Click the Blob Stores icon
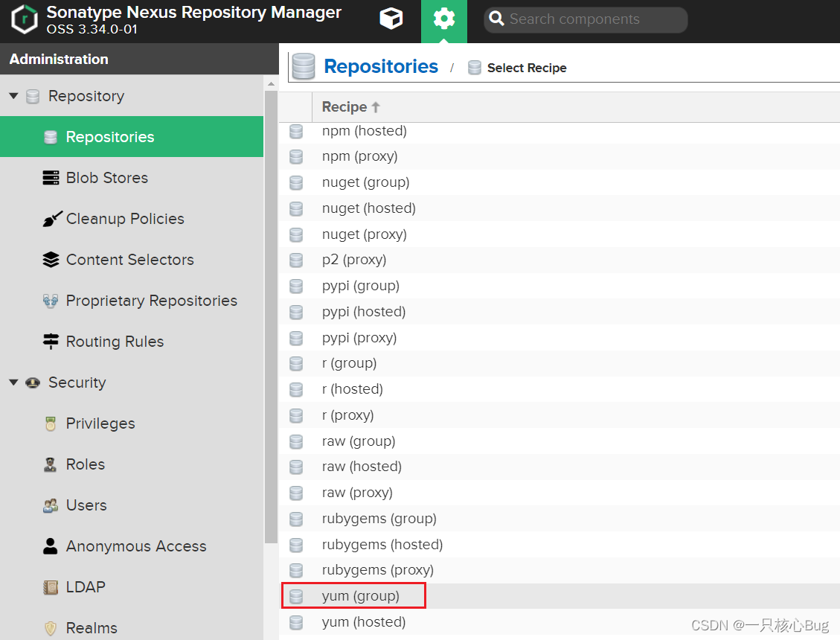840x640 pixels. click(51, 177)
